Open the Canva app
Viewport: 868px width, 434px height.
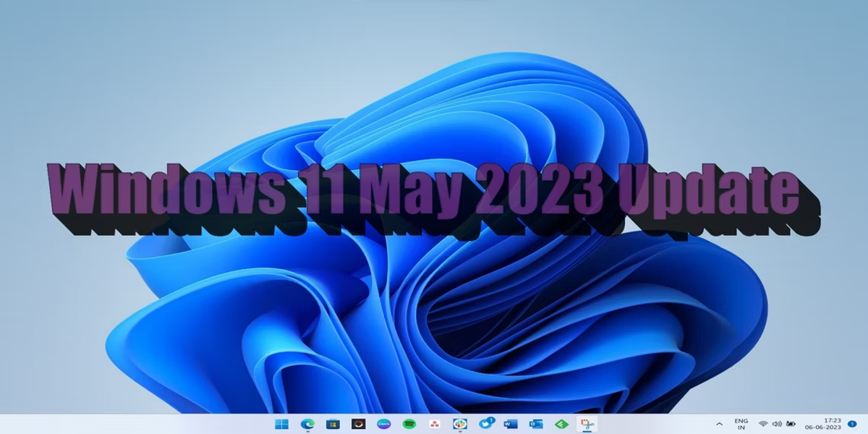click(383, 424)
